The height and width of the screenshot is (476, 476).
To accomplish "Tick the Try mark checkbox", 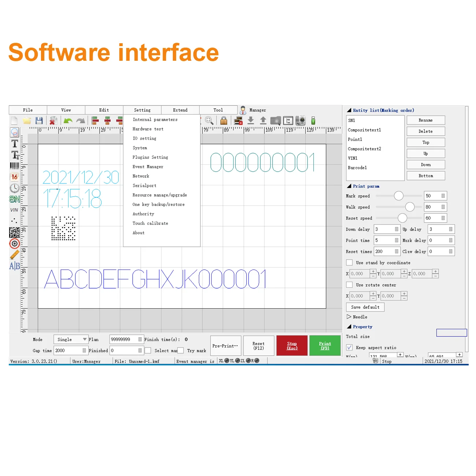I will tap(181, 350).
